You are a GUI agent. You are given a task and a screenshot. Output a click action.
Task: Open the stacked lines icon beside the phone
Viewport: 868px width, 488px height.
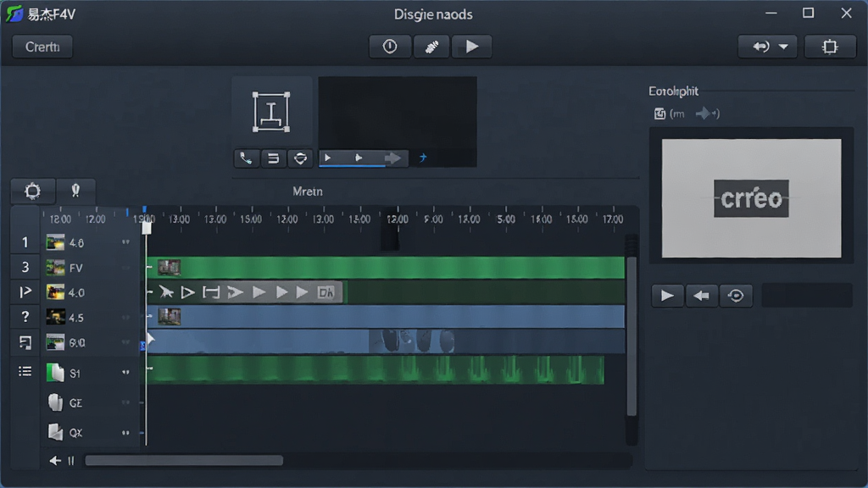274,158
